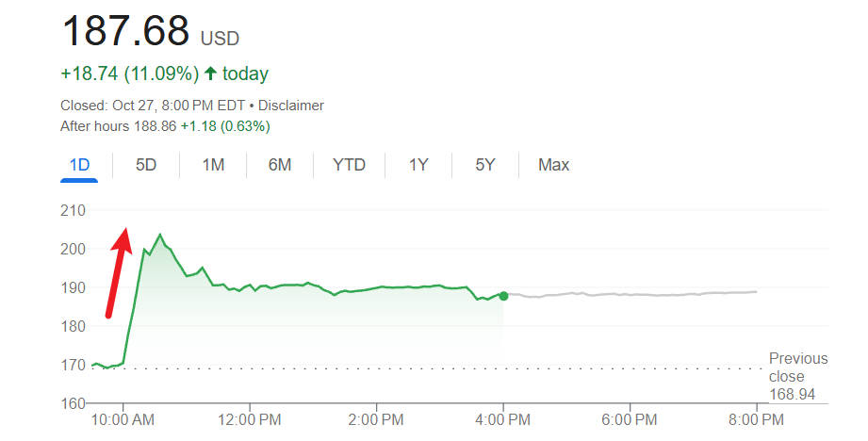Switch to the 5D chart tab
Image resolution: width=868 pixels, height=441 pixels.
coord(146,165)
